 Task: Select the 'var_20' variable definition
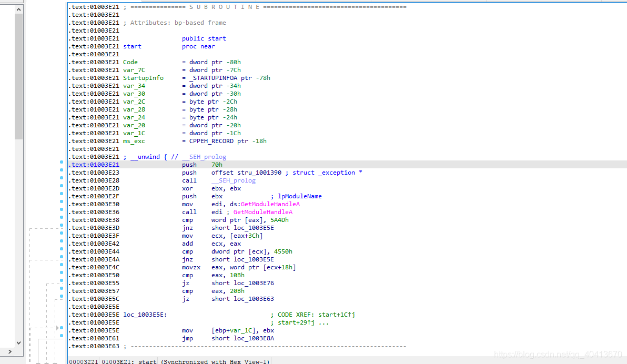(x=134, y=125)
